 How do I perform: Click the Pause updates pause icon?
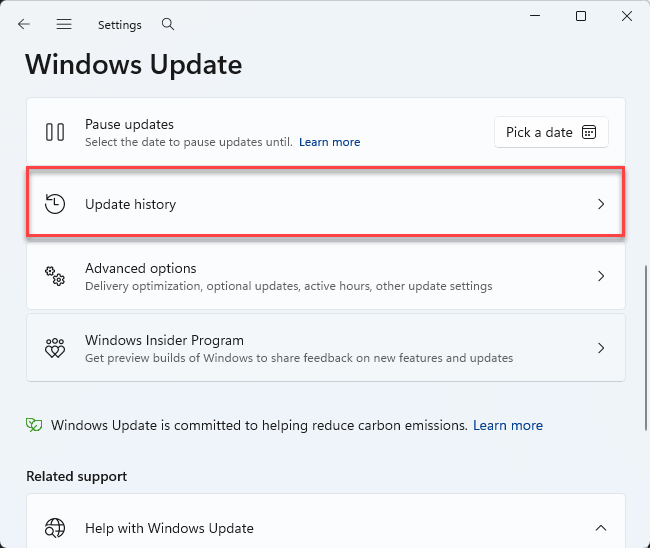[x=55, y=132]
